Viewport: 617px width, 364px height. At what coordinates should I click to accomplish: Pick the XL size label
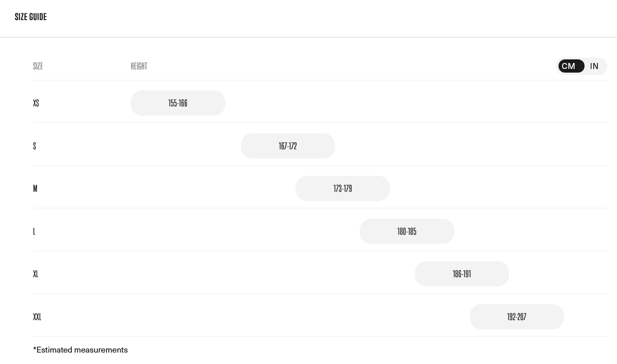pyautogui.click(x=36, y=274)
